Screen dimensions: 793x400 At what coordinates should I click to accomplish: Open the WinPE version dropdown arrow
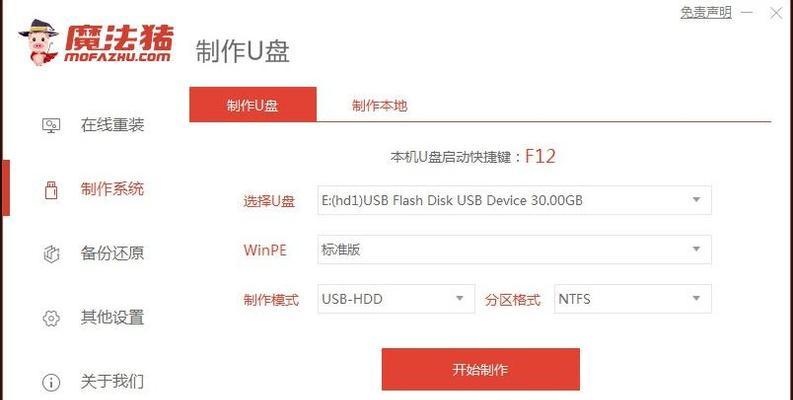click(696, 249)
